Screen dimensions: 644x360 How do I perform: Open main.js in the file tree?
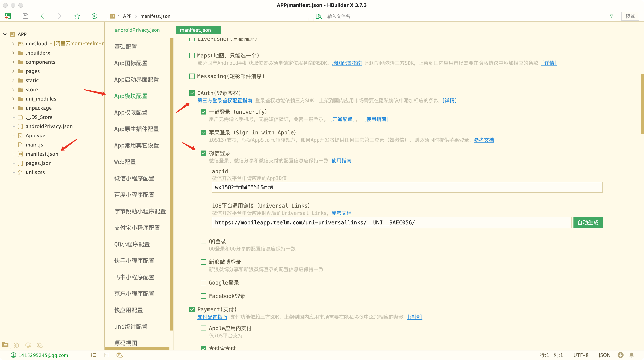tap(34, 145)
